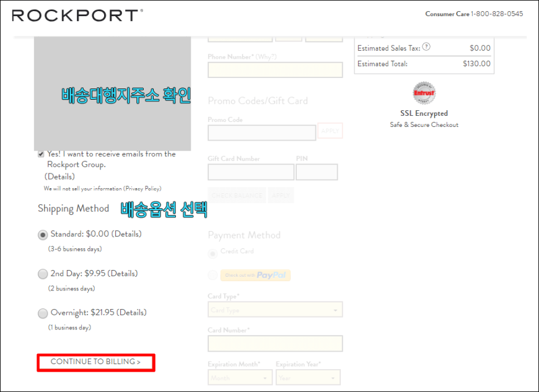Open the Card Type dropdown
539x392 pixels.
pos(275,310)
